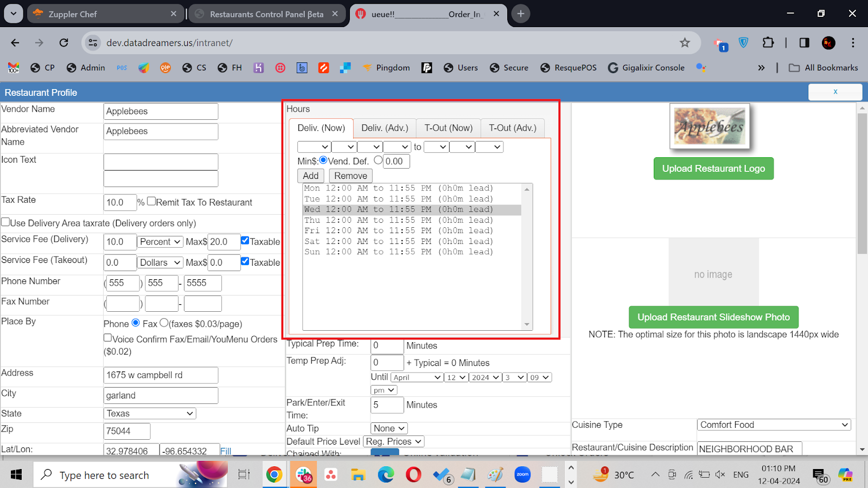Click Remove hours button
868x488 pixels.
(x=350, y=176)
